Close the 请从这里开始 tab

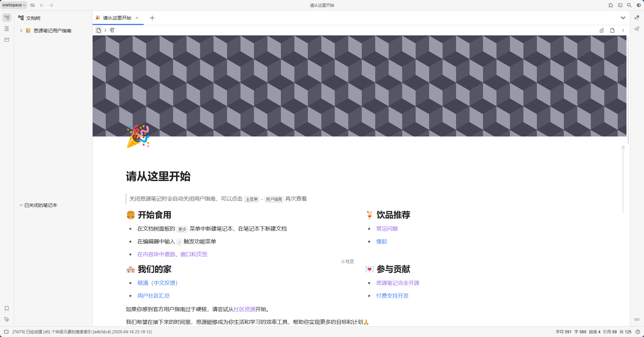click(x=137, y=18)
